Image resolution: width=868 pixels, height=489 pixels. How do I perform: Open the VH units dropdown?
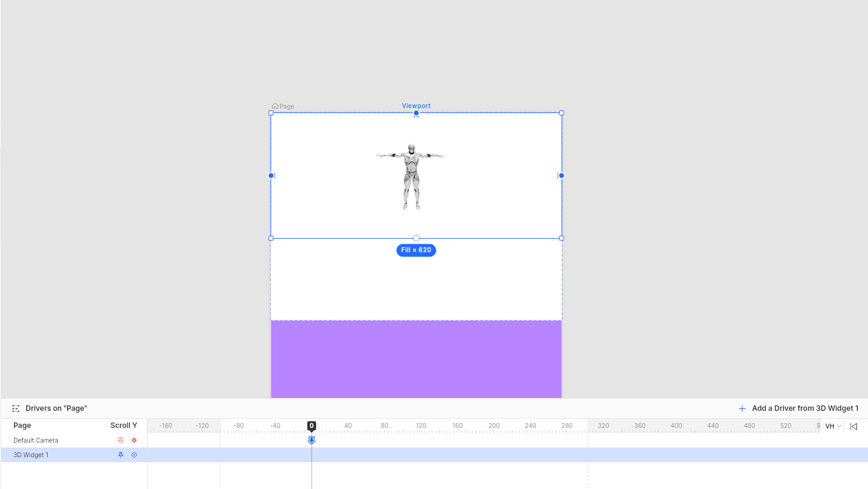(833, 426)
